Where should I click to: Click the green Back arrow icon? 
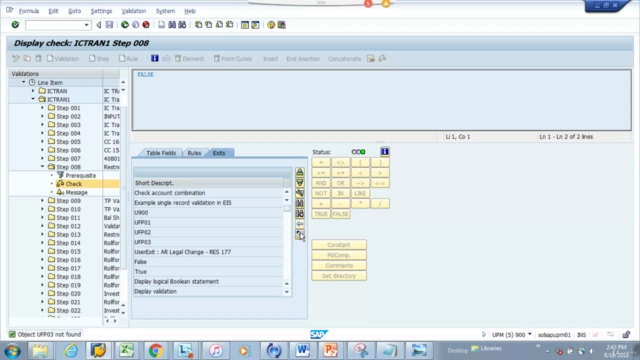pos(125,25)
